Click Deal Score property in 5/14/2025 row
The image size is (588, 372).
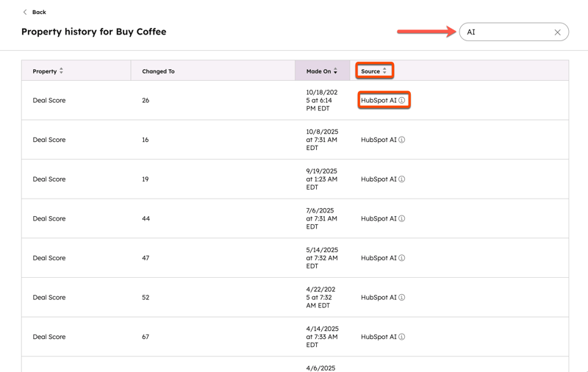coord(49,258)
